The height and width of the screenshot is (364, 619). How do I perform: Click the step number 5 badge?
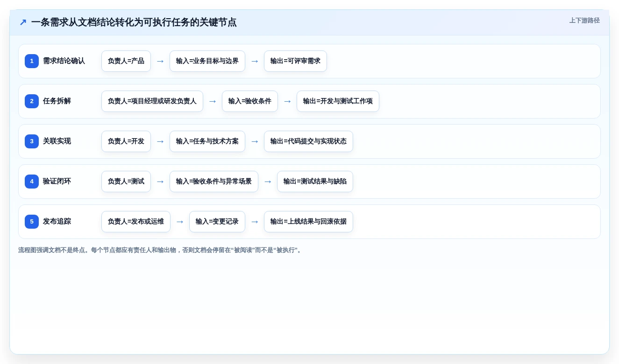[32, 222]
